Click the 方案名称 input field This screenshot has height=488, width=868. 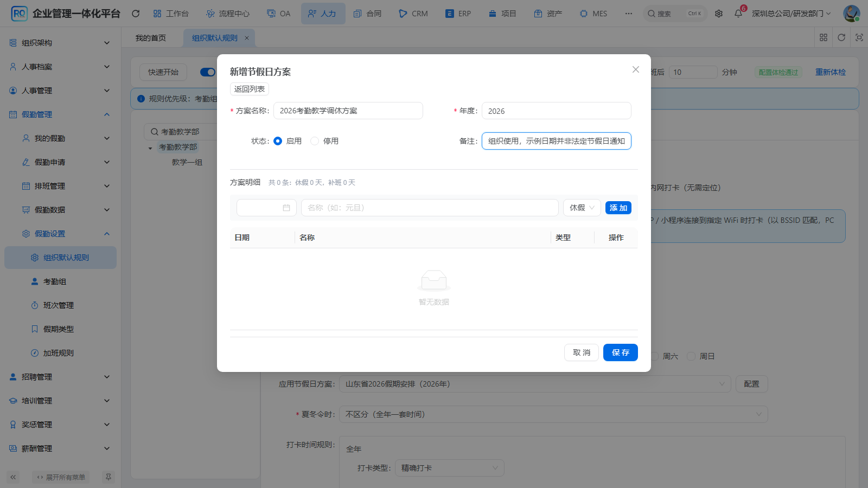(x=348, y=111)
